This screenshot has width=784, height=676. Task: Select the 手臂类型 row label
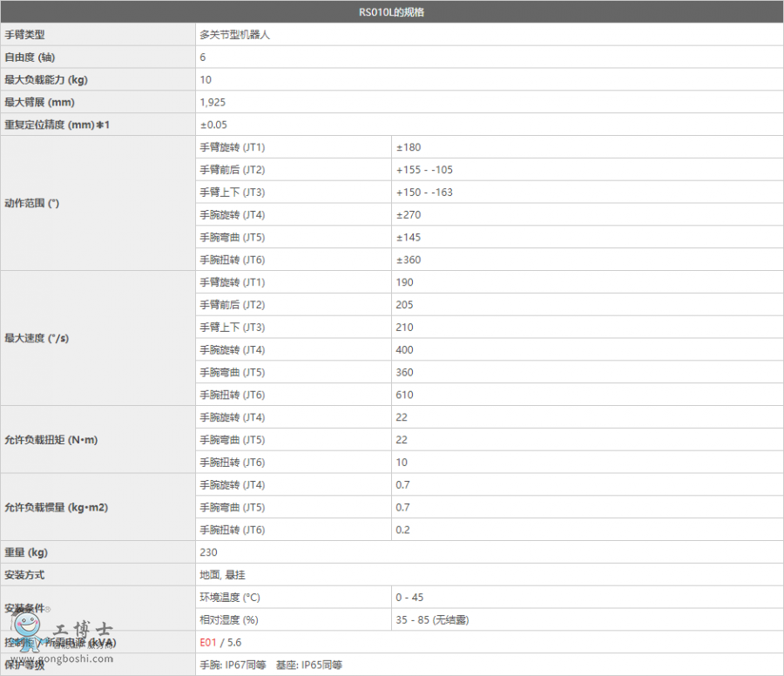[24, 36]
